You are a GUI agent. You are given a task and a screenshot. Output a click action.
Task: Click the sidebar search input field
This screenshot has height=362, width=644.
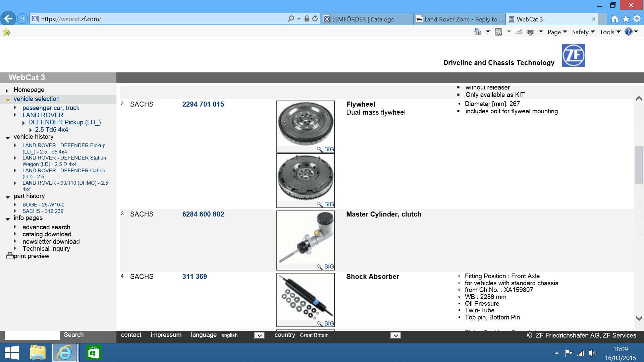point(32,335)
